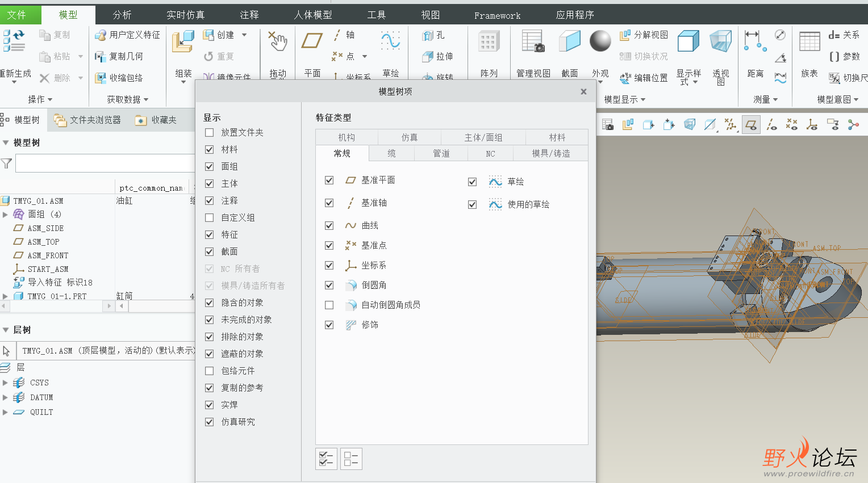The width and height of the screenshot is (868, 483).
Task: Open Parameters (参数)
Action: pos(844,56)
